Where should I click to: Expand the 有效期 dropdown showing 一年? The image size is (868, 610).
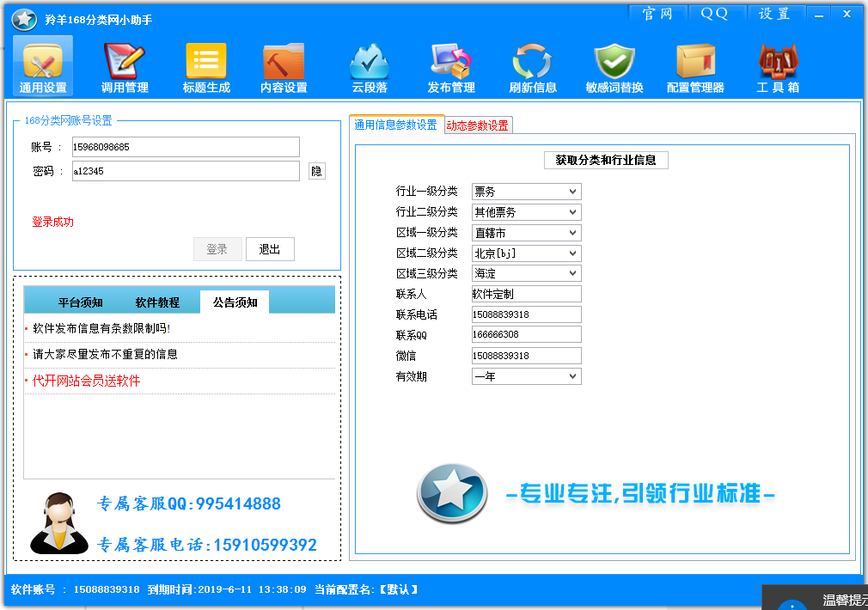point(526,376)
